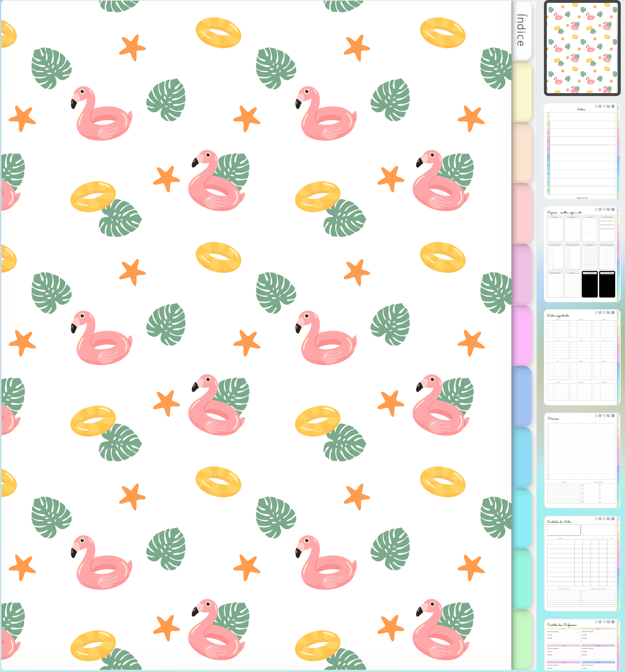This screenshot has width=625, height=672.
Task: Click the phone icon on the Horários thumbnail
Action: (604, 416)
